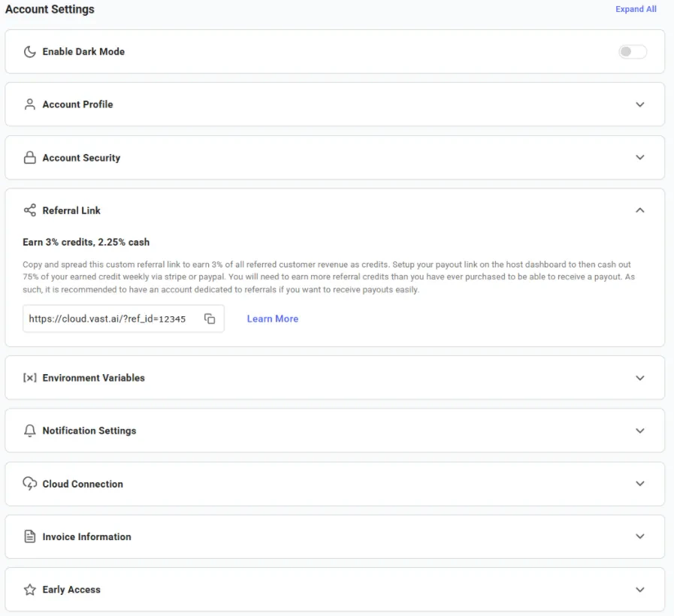The height and width of the screenshot is (616, 674).
Task: Click the Cloud Connection icon
Action: [x=29, y=484]
